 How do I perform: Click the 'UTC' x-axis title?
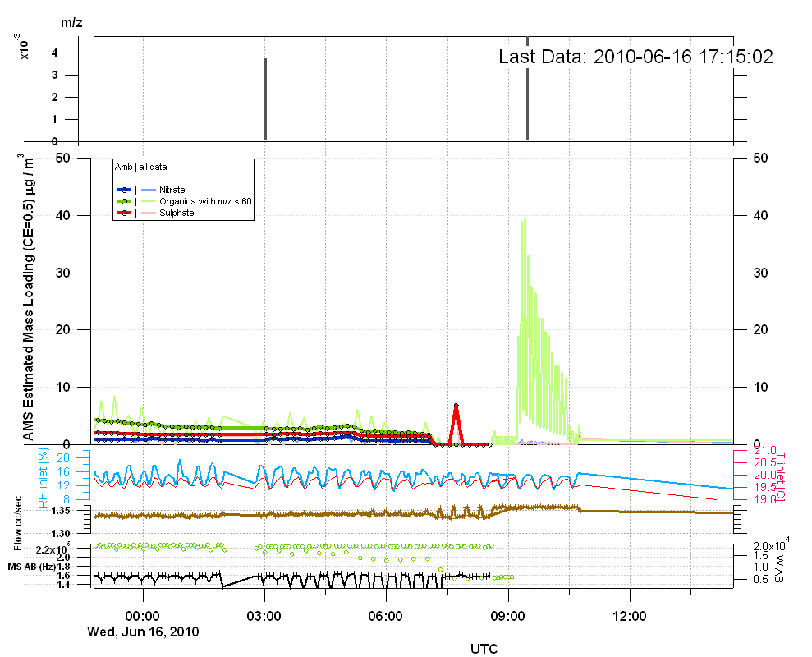484,648
